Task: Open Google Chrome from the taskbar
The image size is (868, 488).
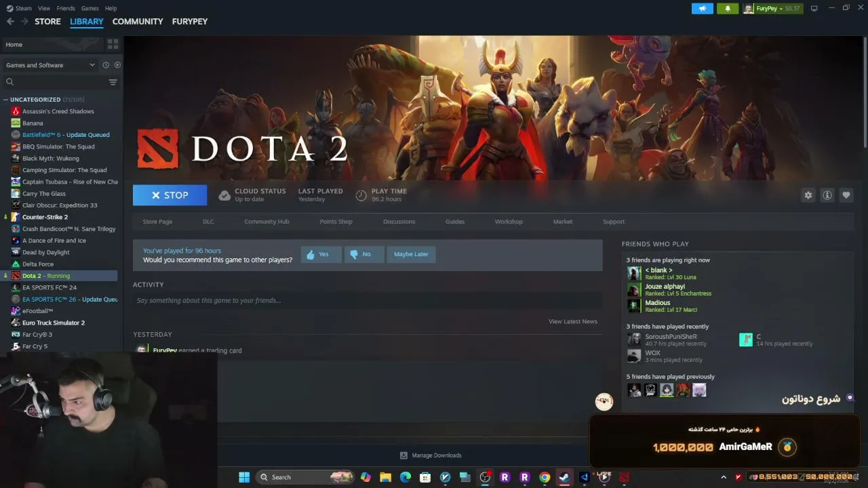Action: pyautogui.click(x=545, y=477)
